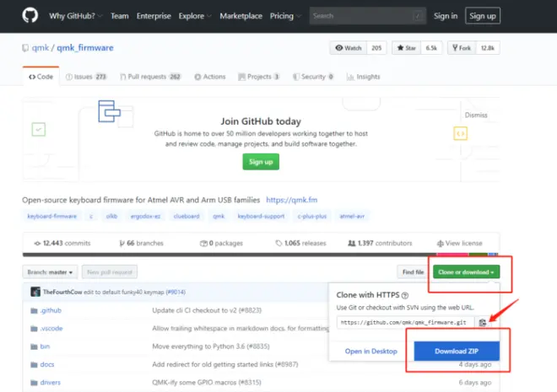Switch to the Issues tab
This screenshot has width=557, height=392.
(x=86, y=77)
